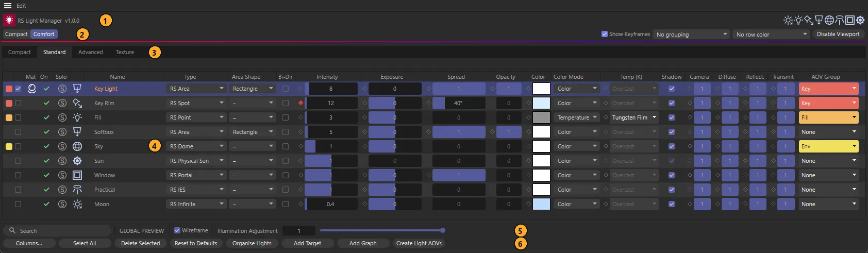Image resolution: width=868 pixels, height=253 pixels.
Task: Open the Key Rim light blue color swatch
Action: coord(541,103)
